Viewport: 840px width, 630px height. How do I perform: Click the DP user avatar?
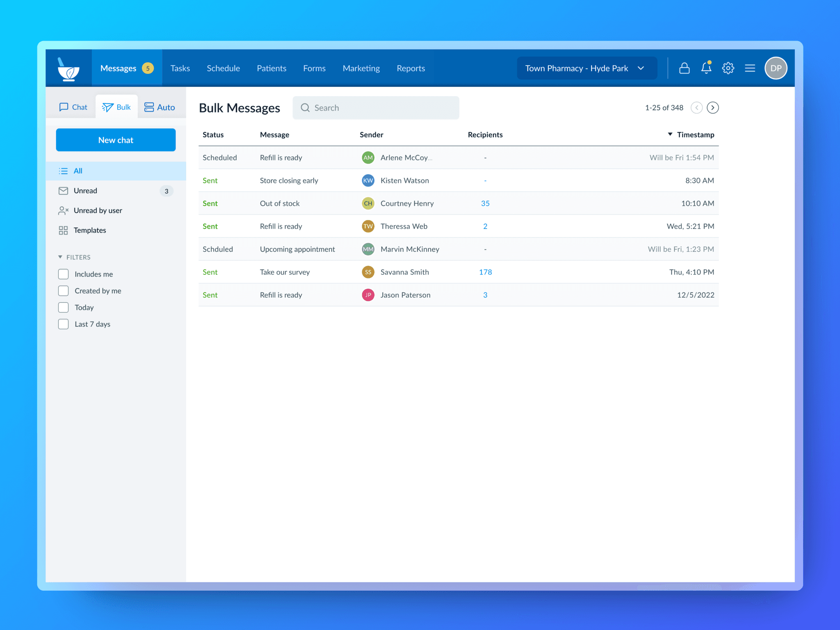(x=775, y=68)
